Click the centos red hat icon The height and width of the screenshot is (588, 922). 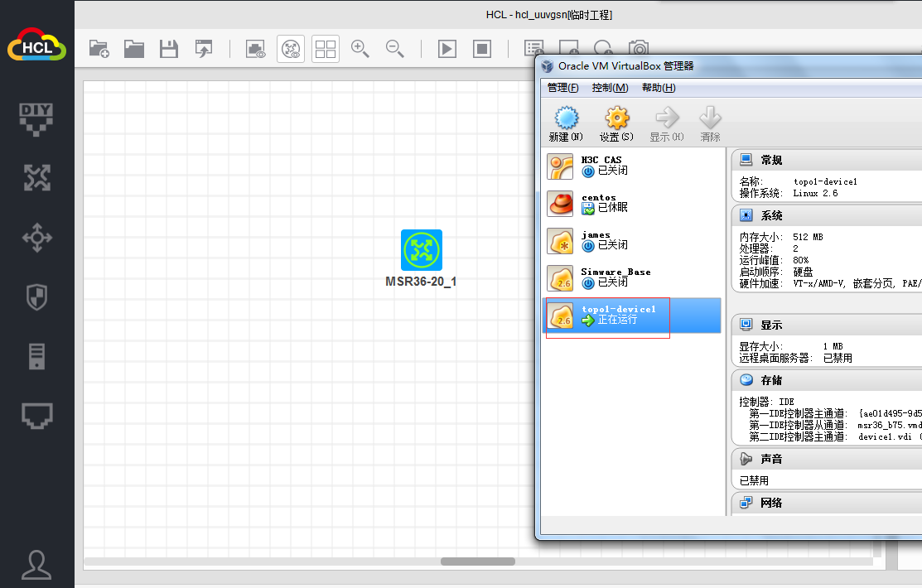click(560, 204)
